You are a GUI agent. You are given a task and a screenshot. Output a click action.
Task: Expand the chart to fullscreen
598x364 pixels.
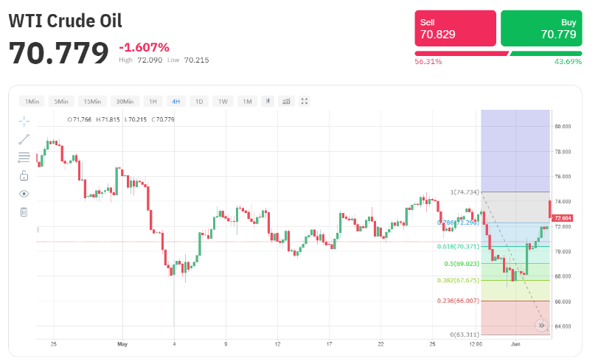[304, 101]
